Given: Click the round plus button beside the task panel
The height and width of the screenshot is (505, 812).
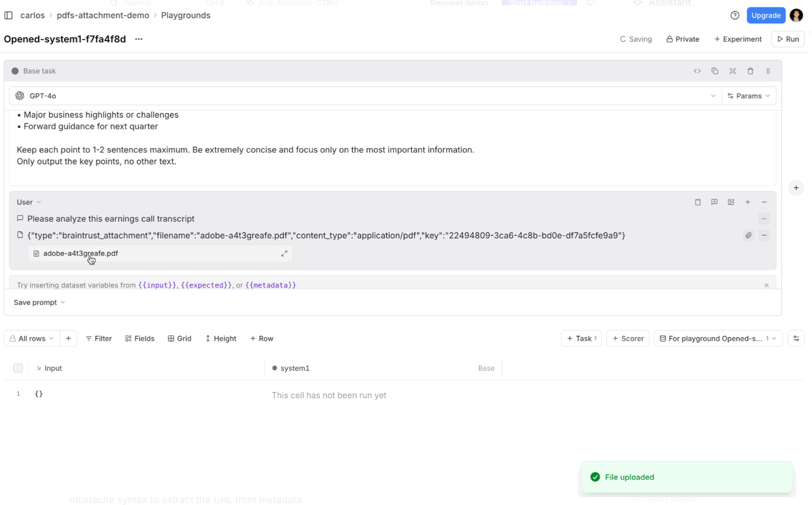Looking at the screenshot, I should pyautogui.click(x=796, y=188).
